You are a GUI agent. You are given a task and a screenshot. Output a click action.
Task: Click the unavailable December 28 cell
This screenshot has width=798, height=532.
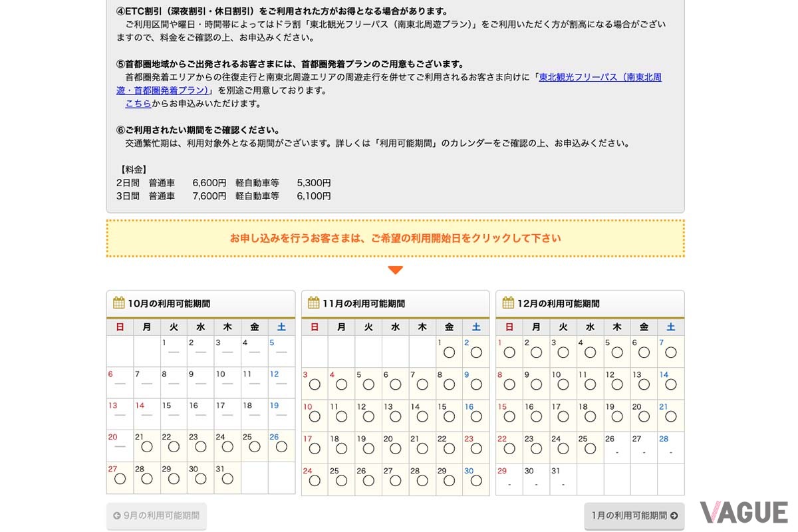click(x=670, y=447)
